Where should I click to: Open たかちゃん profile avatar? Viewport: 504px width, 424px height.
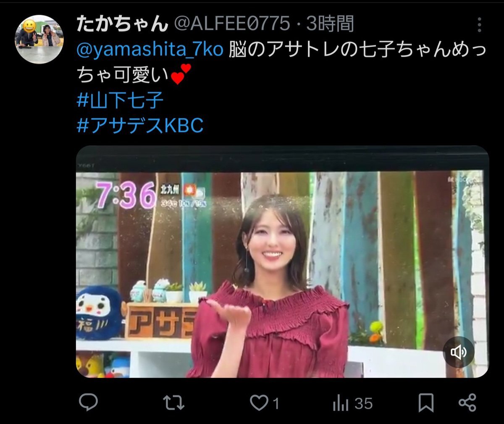40,39
